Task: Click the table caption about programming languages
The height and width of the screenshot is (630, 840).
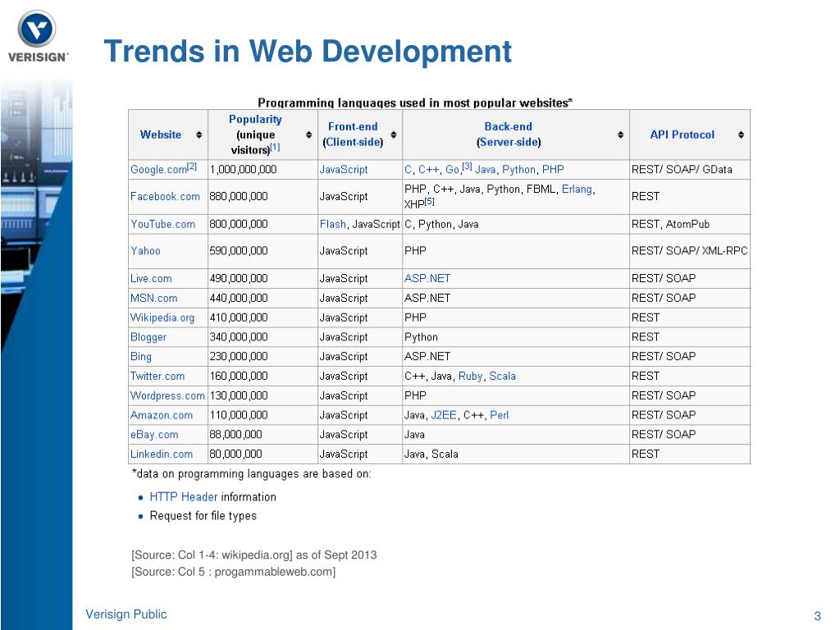Action: (x=415, y=103)
